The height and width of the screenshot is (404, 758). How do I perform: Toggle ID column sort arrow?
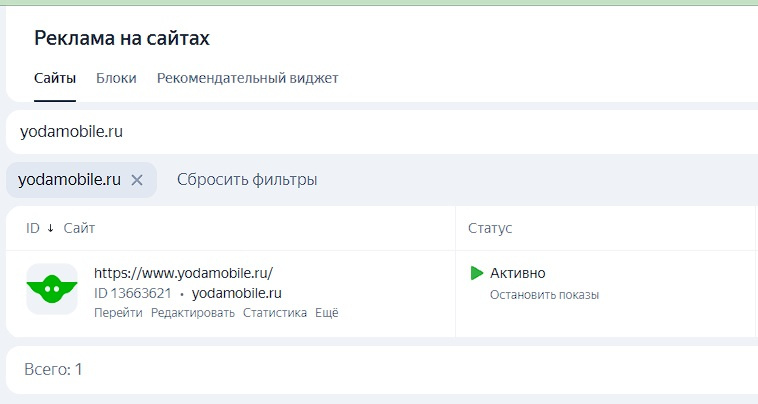[x=50, y=228]
